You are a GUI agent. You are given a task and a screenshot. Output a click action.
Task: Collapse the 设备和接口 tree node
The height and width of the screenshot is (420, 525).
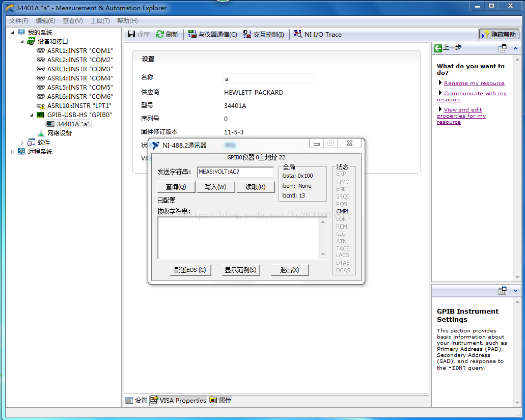[22, 42]
